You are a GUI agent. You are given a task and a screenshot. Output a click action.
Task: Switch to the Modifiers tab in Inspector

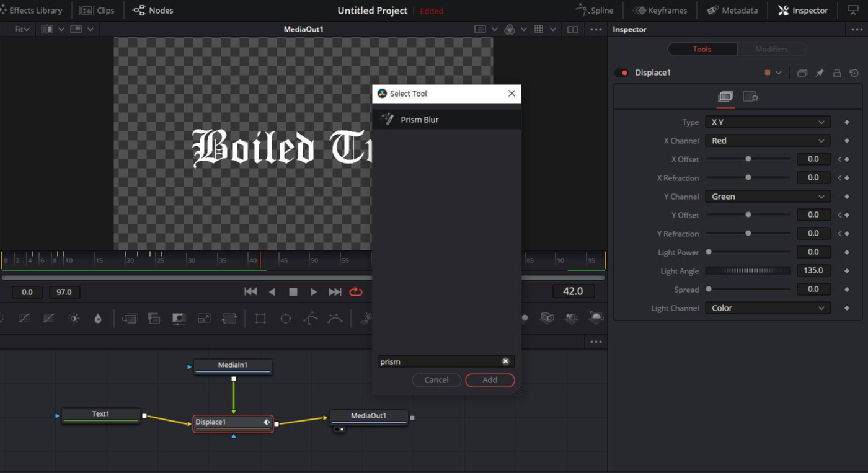click(771, 49)
